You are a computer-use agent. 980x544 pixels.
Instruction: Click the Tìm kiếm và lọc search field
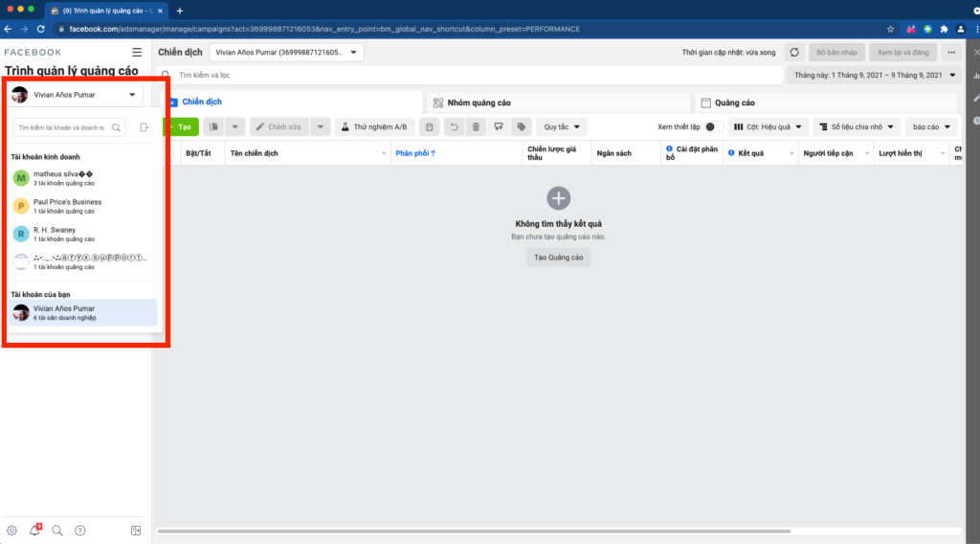coord(470,75)
